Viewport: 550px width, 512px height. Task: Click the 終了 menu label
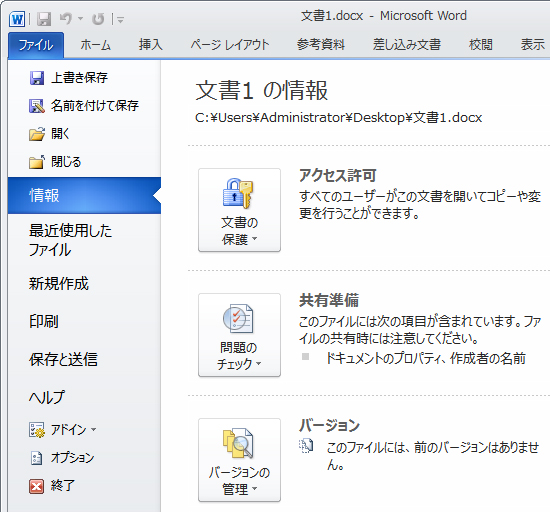[x=63, y=486]
